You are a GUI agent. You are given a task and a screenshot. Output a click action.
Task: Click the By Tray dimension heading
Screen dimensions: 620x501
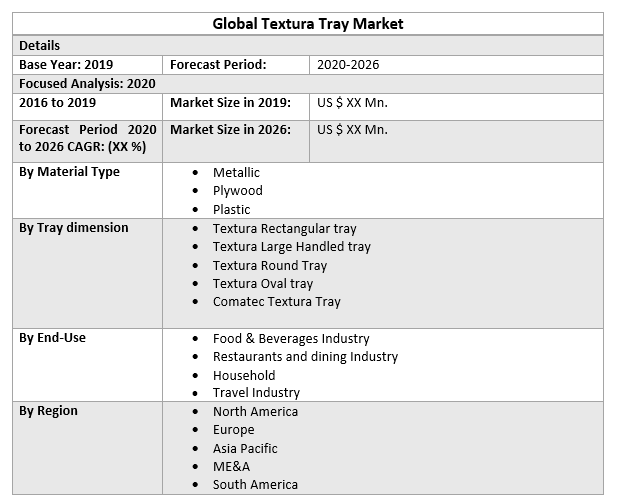[74, 228]
